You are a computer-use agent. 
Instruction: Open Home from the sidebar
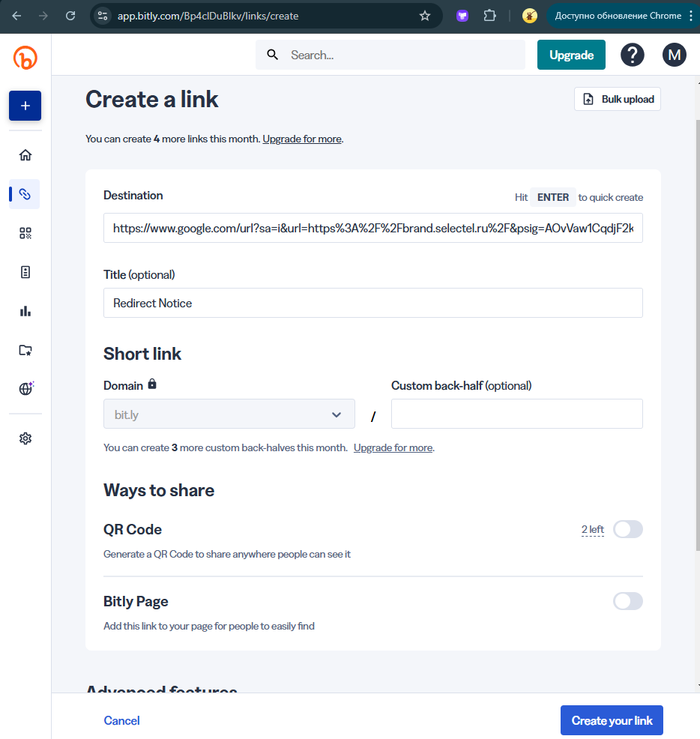(x=25, y=155)
